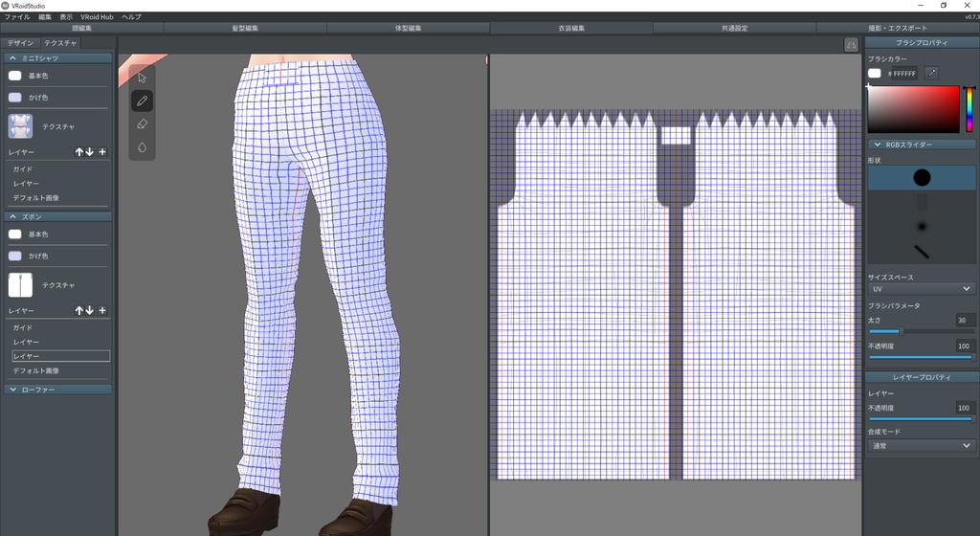Select the highlighted レイヤー layer under ズボン
This screenshot has width=980, height=536.
[x=60, y=356]
